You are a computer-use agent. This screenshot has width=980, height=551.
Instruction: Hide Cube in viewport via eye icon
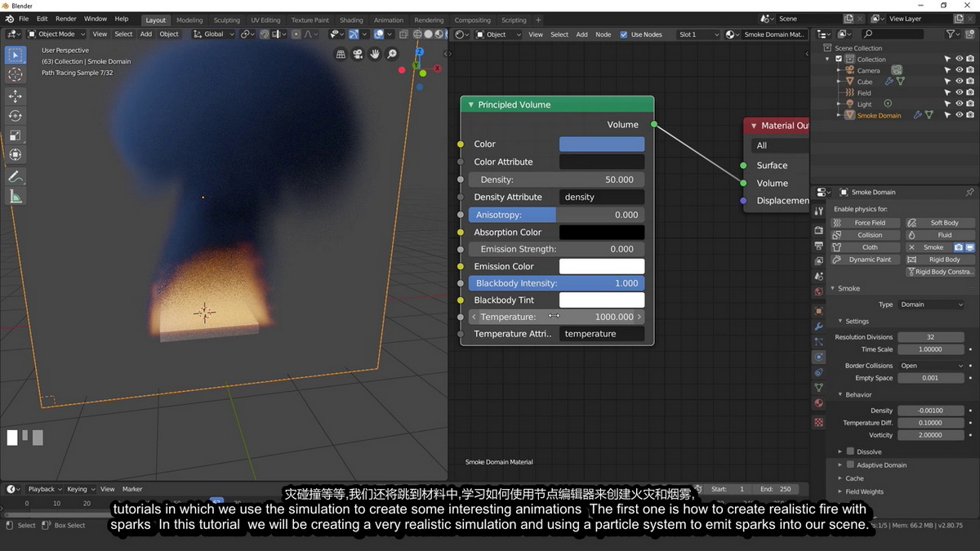(x=960, y=82)
